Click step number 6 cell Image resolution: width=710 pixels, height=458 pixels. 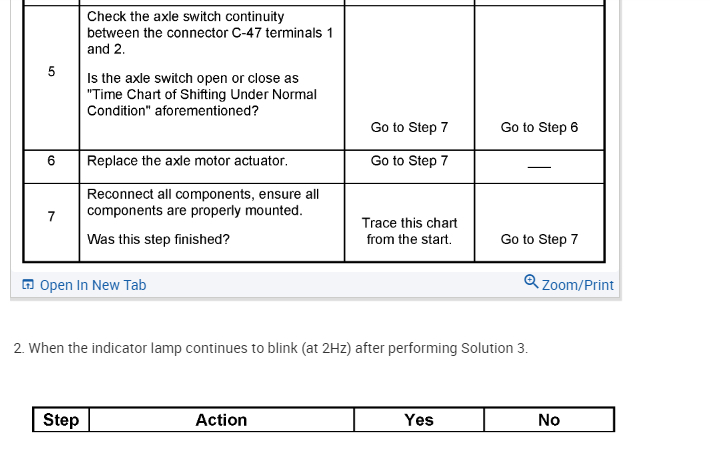(51, 161)
